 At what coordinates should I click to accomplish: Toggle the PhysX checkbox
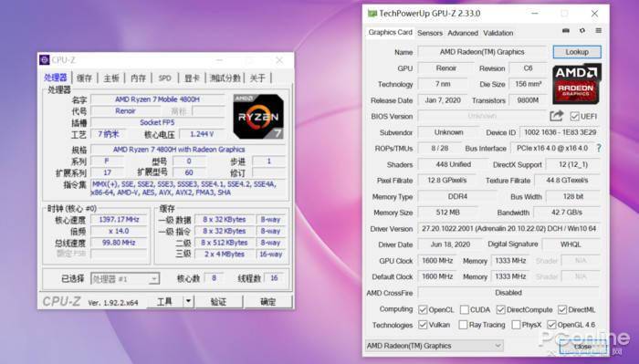516,325
